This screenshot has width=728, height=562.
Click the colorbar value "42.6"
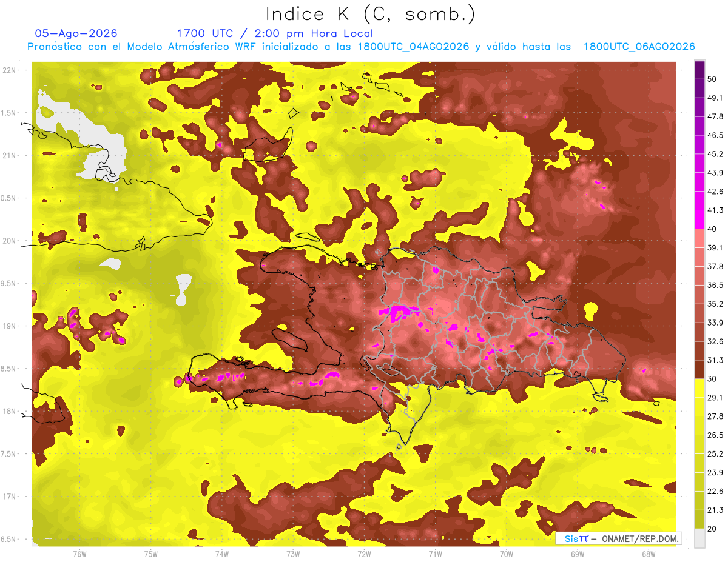click(x=715, y=191)
